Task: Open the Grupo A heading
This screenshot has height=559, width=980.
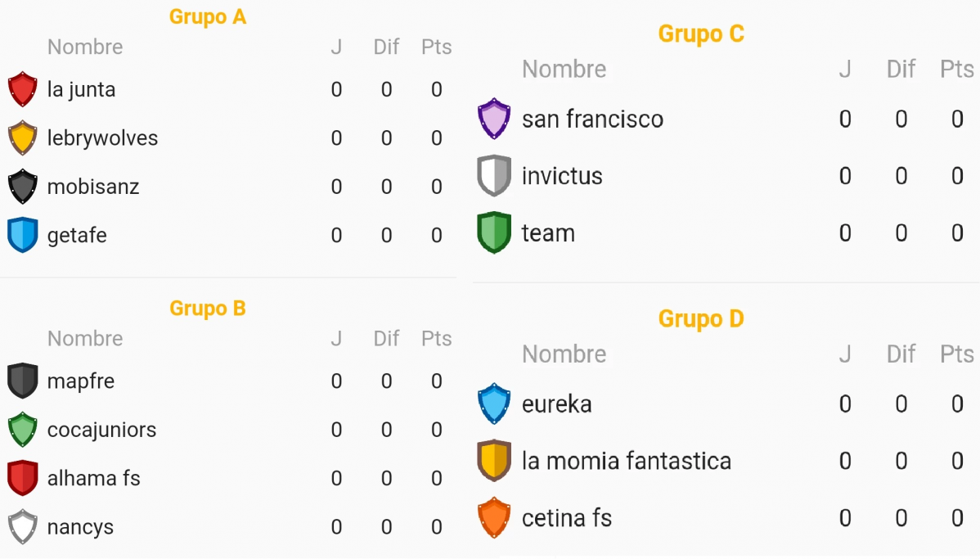Action: 208,17
